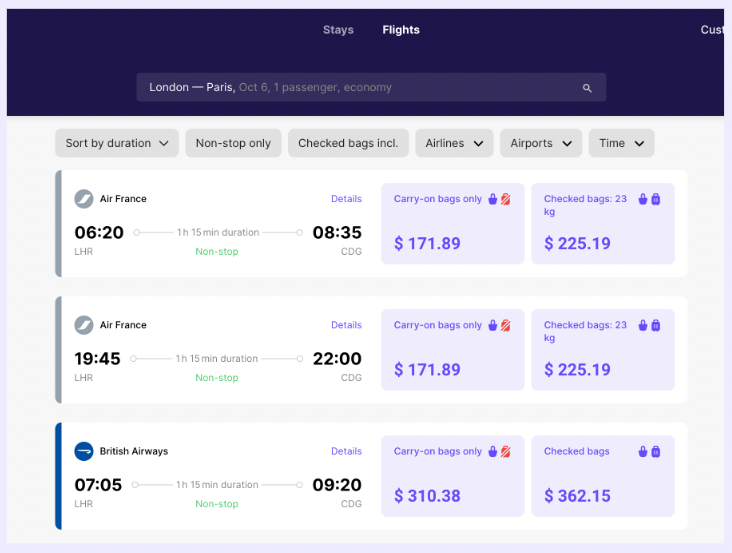Toggle the Non-stop only filter
This screenshot has width=732, height=553.
[233, 143]
